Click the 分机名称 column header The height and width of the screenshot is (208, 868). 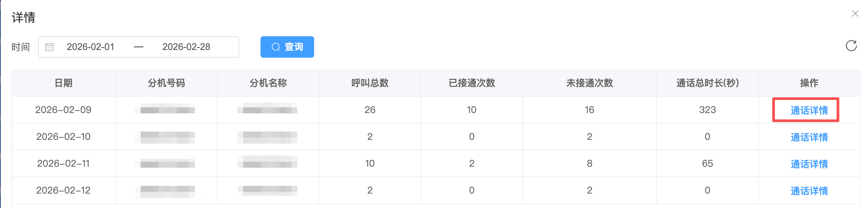(268, 83)
